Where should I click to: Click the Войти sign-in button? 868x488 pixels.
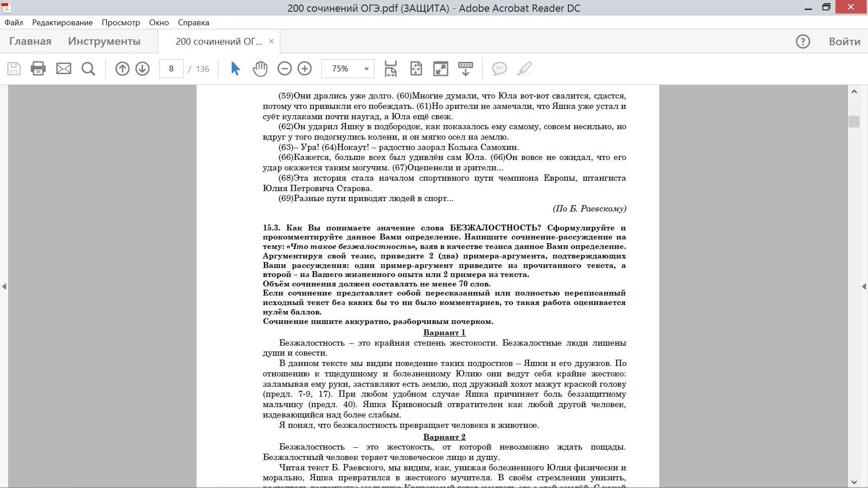844,42
